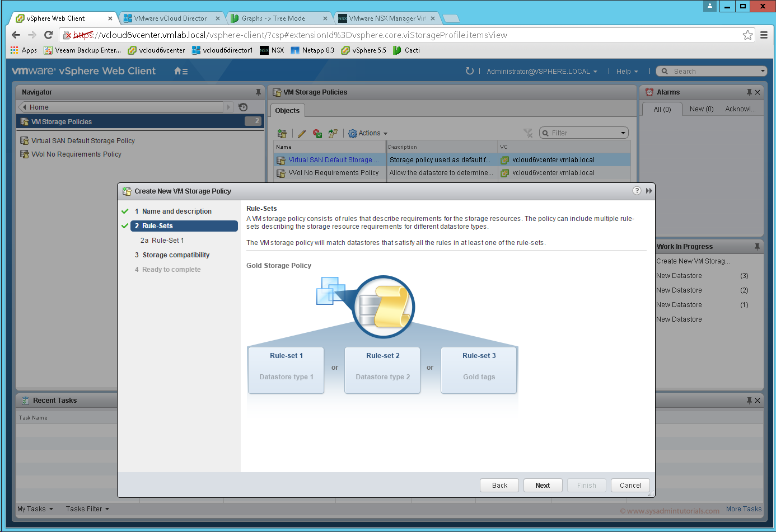Click the vSphere home menu icon
The image size is (776, 532).
tap(181, 71)
